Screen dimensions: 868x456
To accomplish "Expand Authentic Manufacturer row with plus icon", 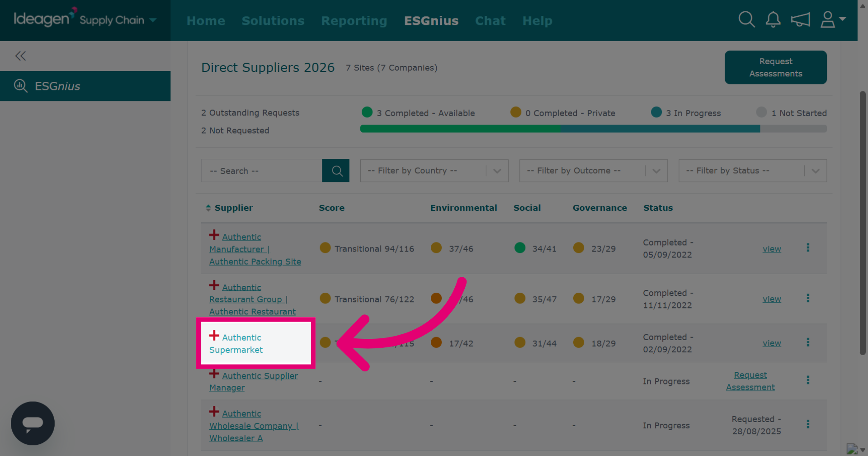I will coord(214,235).
